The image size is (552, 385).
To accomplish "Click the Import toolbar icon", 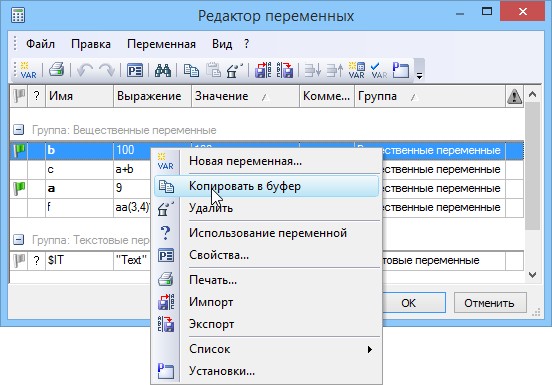I will pyautogui.click(x=263, y=70).
